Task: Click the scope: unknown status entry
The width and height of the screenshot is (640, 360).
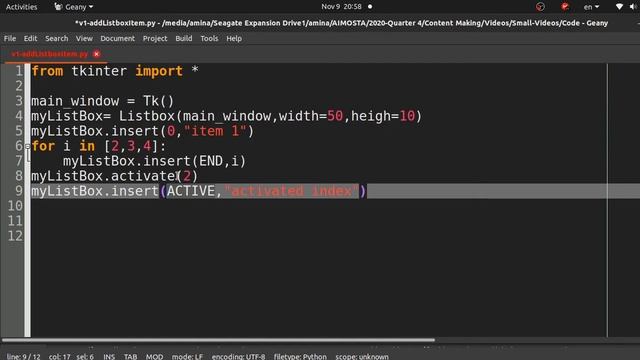Action: (362, 356)
